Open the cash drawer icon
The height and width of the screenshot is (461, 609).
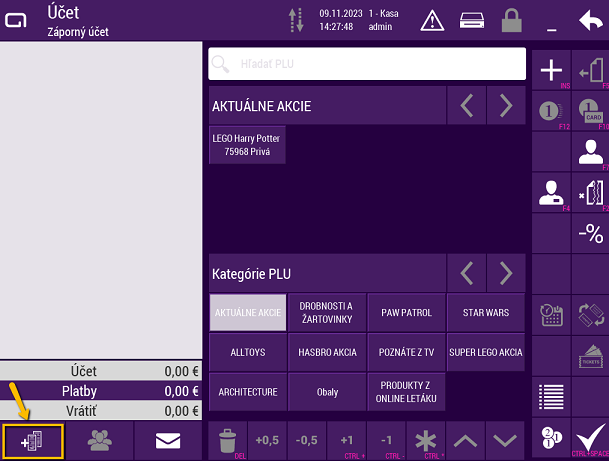[x=472, y=20]
